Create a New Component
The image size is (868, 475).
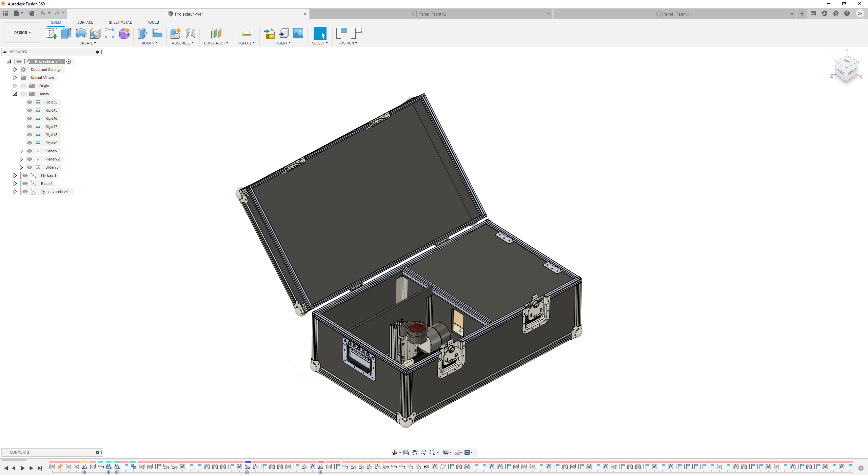click(x=176, y=33)
